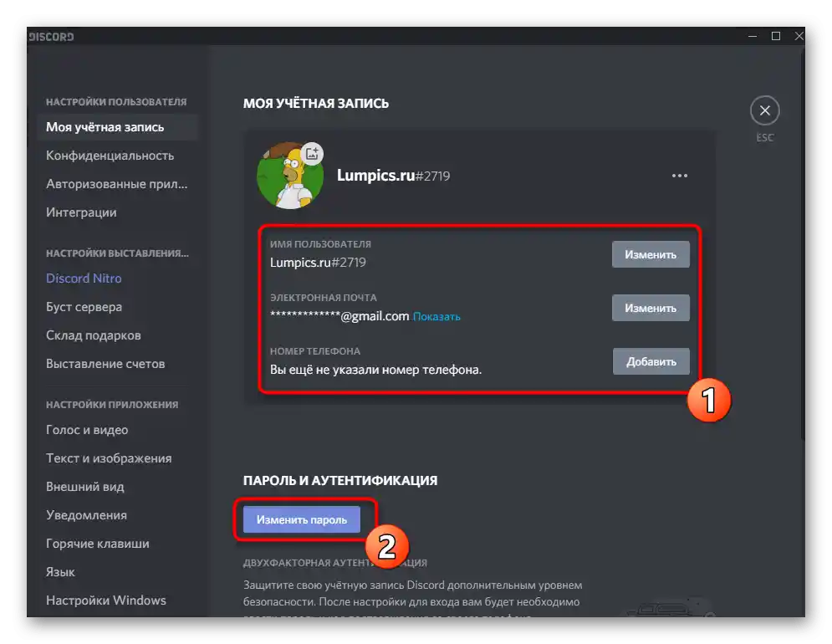
Task: Click the Lumpics.ru#2719 profile header name
Action: pos(393,176)
